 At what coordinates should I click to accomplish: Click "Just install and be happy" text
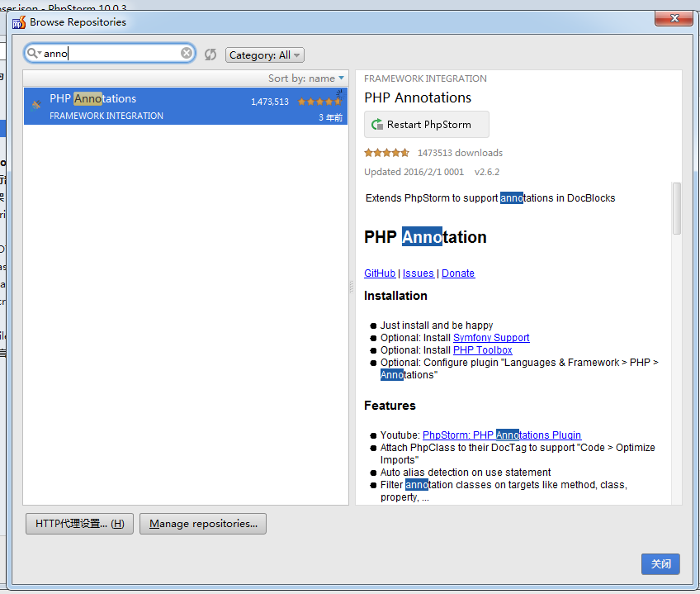(x=437, y=325)
